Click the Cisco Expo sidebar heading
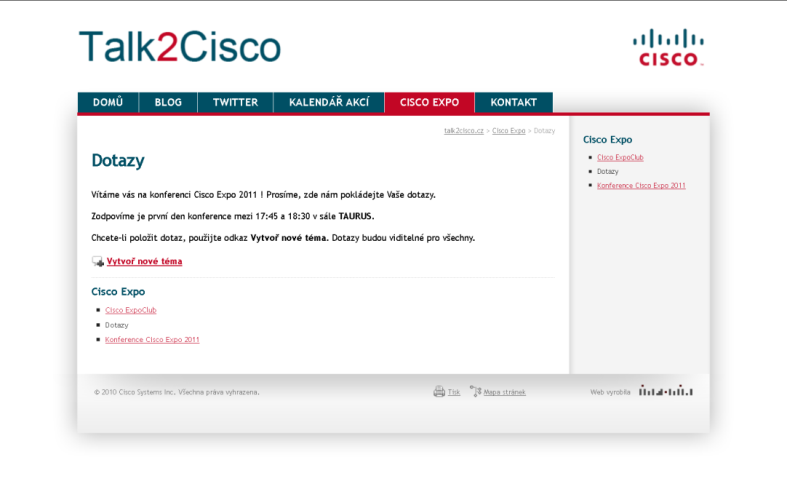Screen dimensions: 787x492 pos(607,140)
